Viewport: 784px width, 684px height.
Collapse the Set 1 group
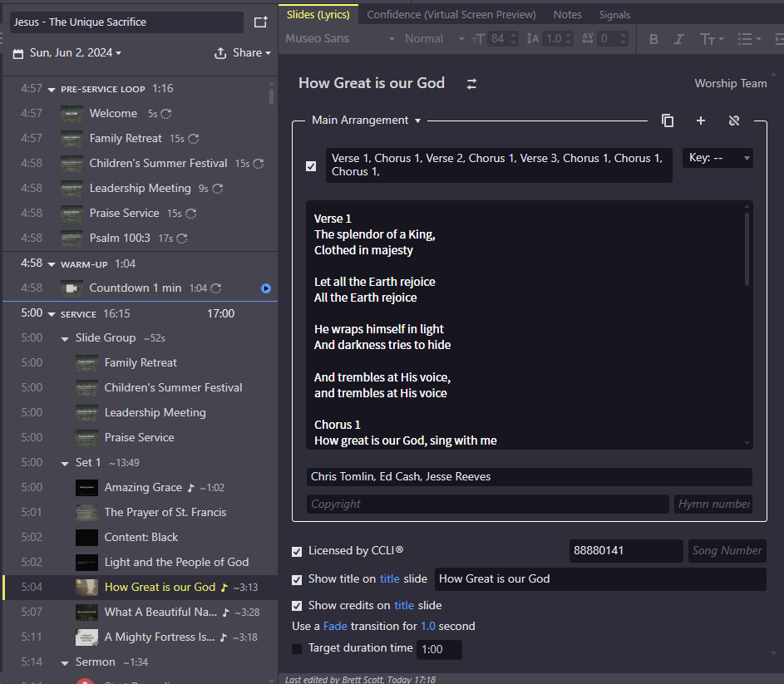pos(65,464)
